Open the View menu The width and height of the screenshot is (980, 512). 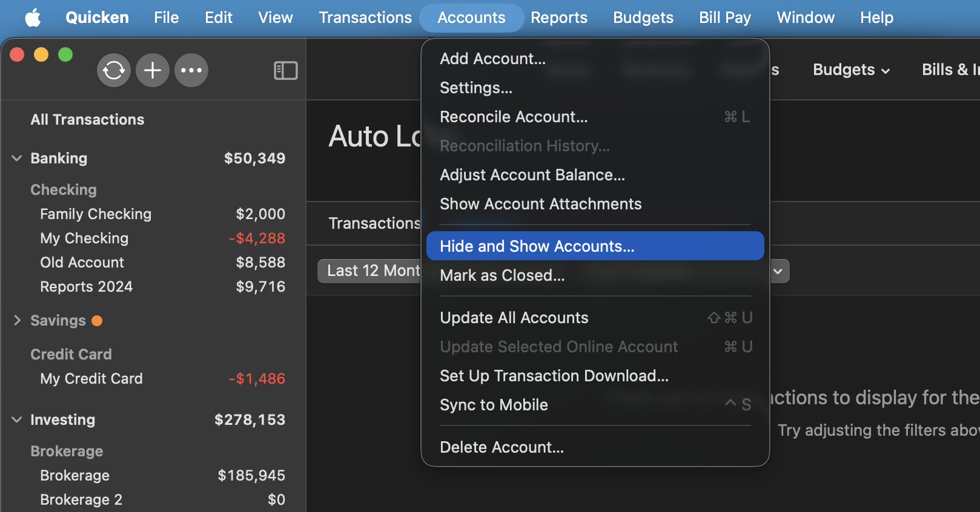tap(276, 18)
